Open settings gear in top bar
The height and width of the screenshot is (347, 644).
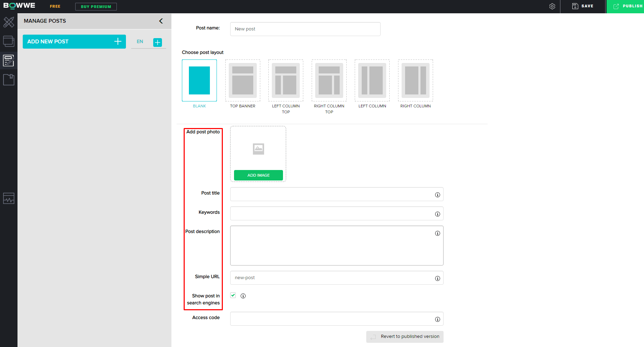(552, 6)
